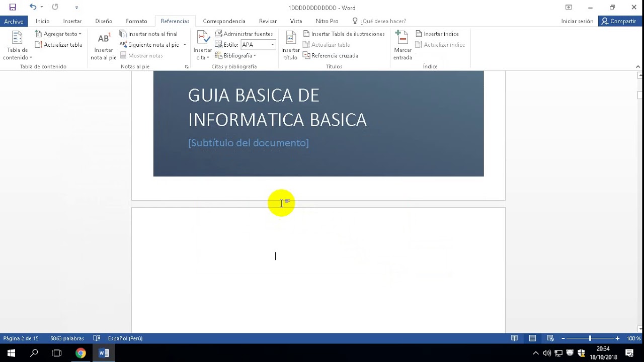Switch to Insertar tab
The height and width of the screenshot is (362, 644).
pos(72,21)
